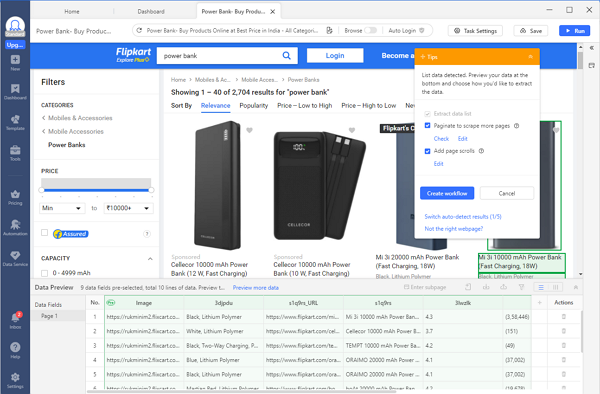
Task: Click the Flipkart search magnifier icon
Action: click(x=286, y=55)
